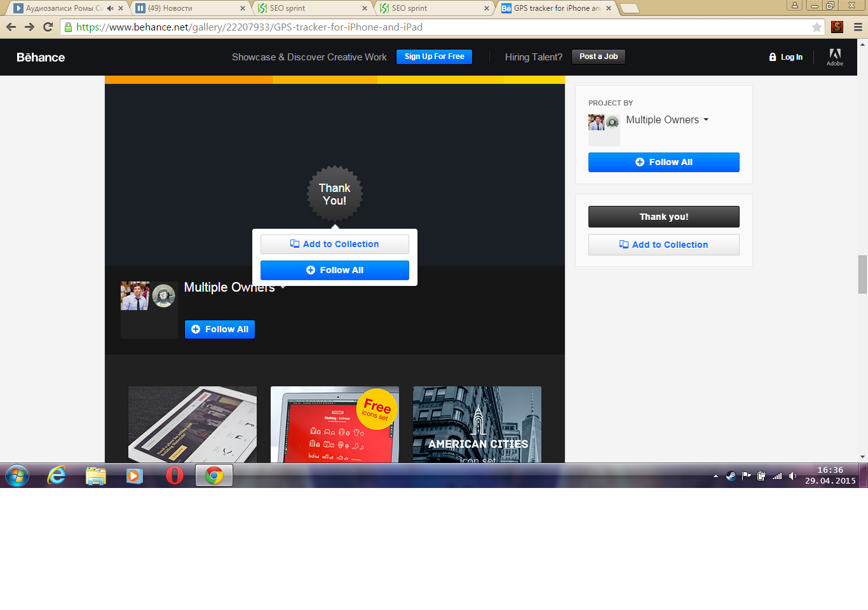
Task: Open the Chrome menu hamburger icon
Action: pos(858,27)
